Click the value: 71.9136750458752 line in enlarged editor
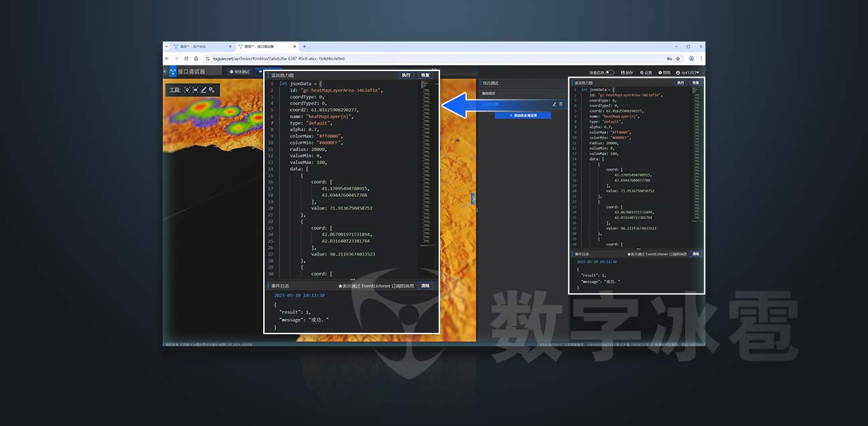 (342, 208)
